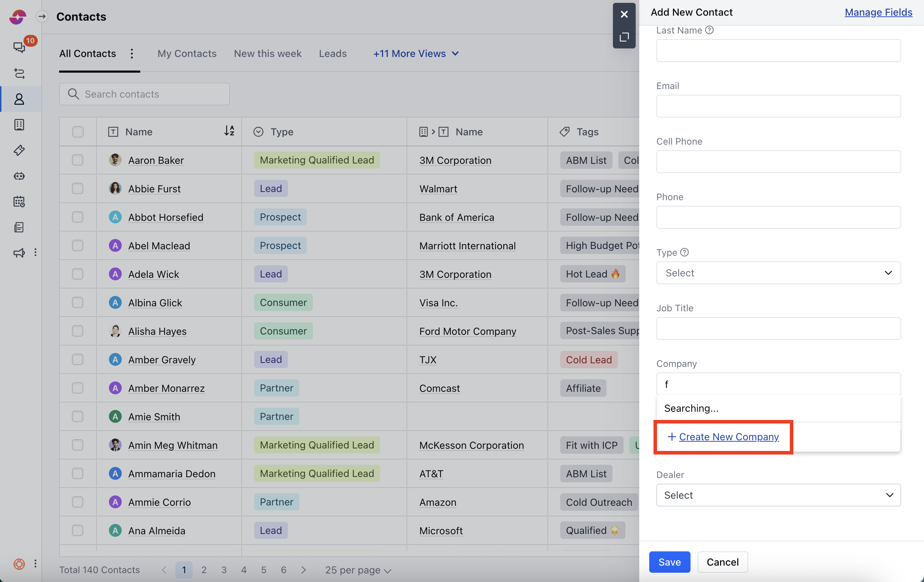Click into the Email input field

[778, 106]
